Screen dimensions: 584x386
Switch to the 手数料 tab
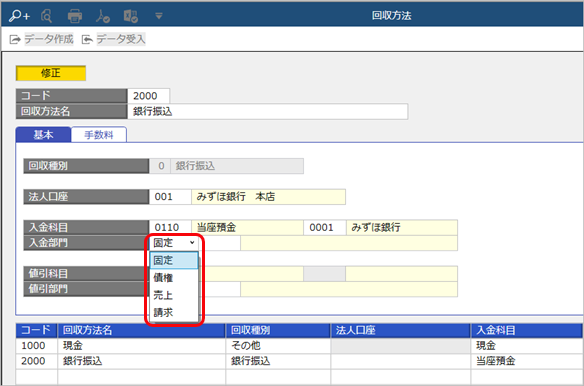click(99, 135)
